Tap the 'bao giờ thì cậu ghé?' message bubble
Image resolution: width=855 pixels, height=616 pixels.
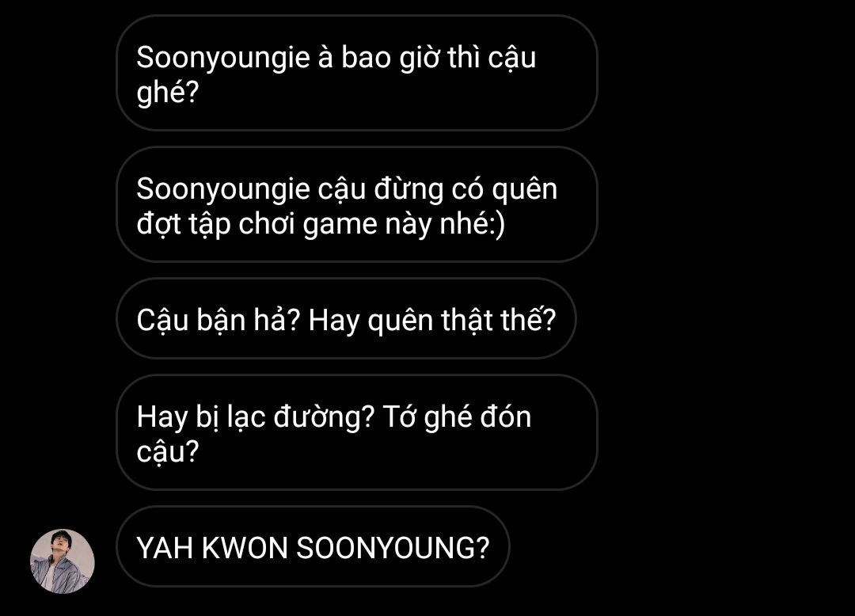[x=357, y=73]
